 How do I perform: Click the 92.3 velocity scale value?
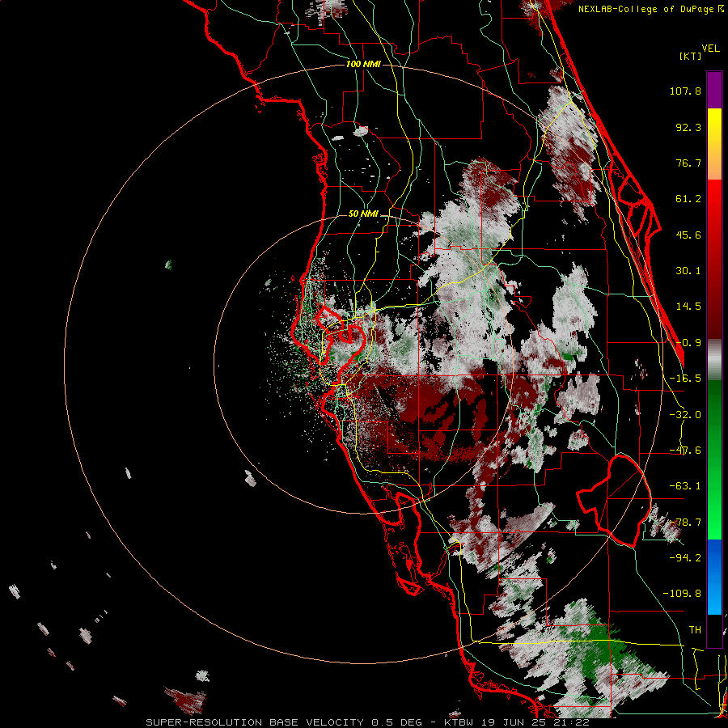(x=688, y=127)
